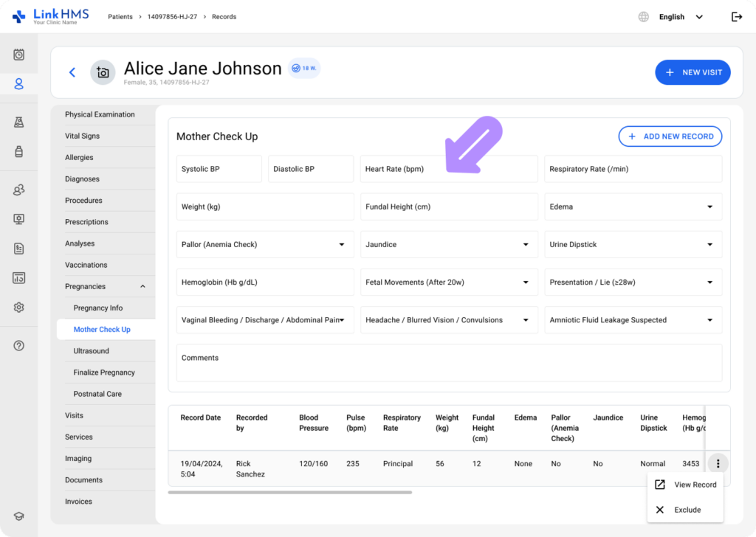Viewport: 756px width, 537px height.
Task: Click the laboratory flask sidebar icon
Action: 19,122
